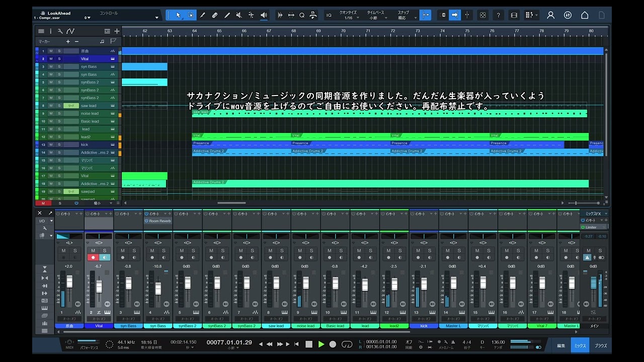Mute the kick track
The width and height of the screenshot is (644, 362).
[51, 144]
